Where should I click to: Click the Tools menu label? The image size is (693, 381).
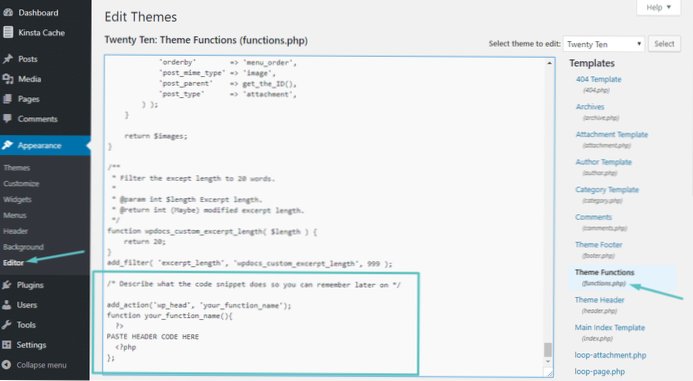(x=26, y=325)
